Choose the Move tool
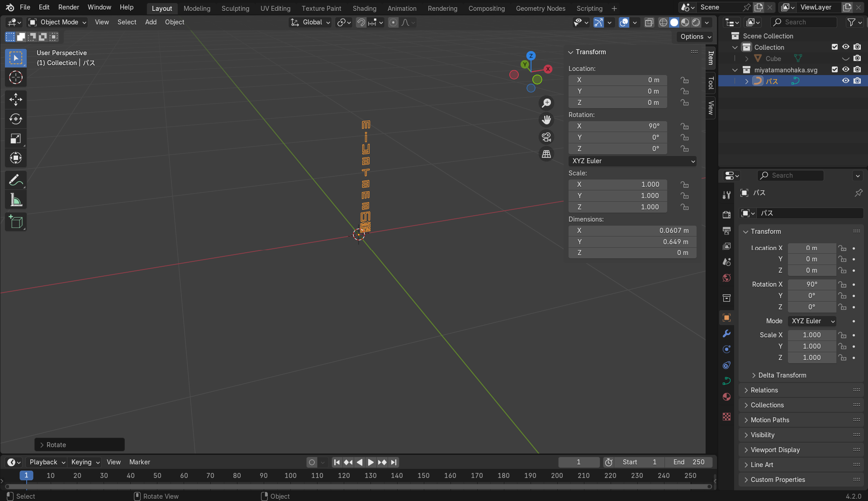Viewport: 868px width, 501px height. 16,99
